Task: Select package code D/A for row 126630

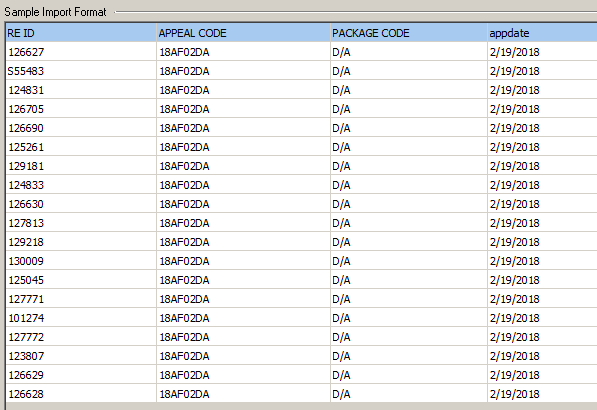Action: (409, 204)
